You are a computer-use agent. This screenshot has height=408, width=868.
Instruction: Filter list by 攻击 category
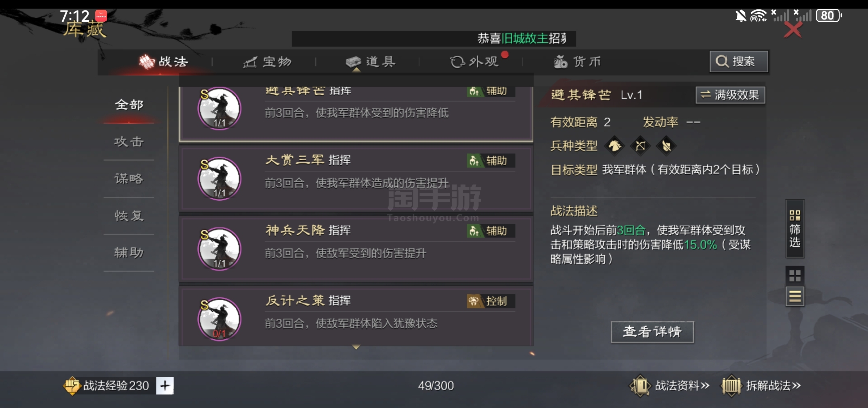pos(129,141)
